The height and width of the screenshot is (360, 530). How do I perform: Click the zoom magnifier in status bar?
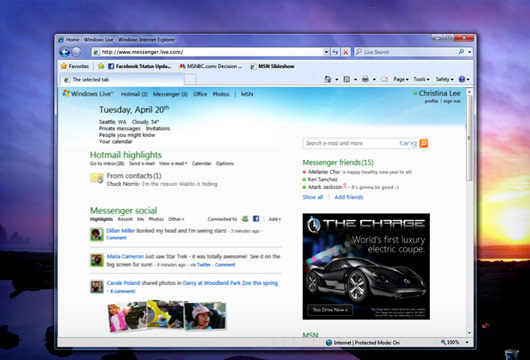pos(443,342)
